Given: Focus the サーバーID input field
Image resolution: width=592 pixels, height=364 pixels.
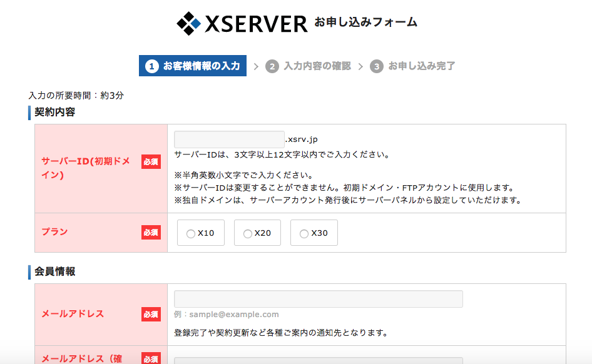Looking at the screenshot, I should [229, 139].
